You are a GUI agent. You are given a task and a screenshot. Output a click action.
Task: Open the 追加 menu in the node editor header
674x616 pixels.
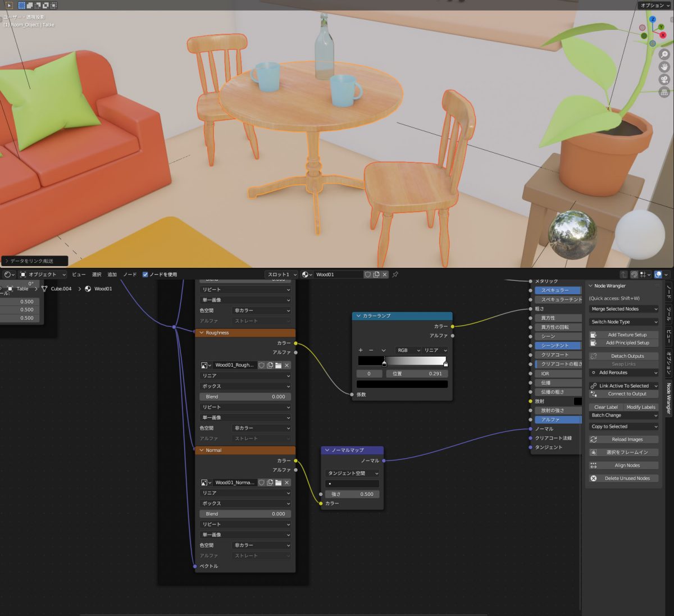[x=112, y=275]
